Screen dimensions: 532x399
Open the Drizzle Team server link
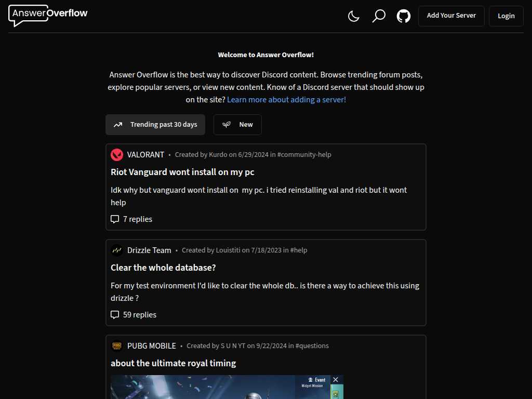(x=149, y=250)
